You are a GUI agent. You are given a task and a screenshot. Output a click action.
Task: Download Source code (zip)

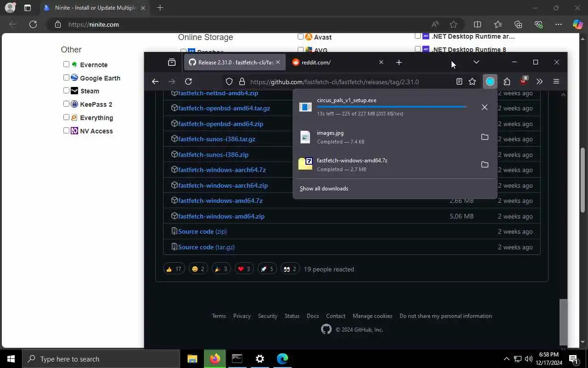202,231
